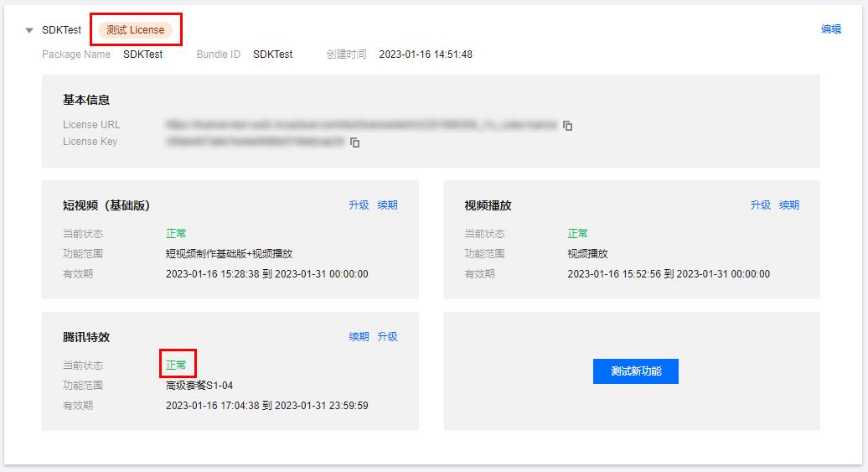Select validity starting 2023-01-16 17:04:38
This screenshot has height=472, width=868.
[266, 406]
